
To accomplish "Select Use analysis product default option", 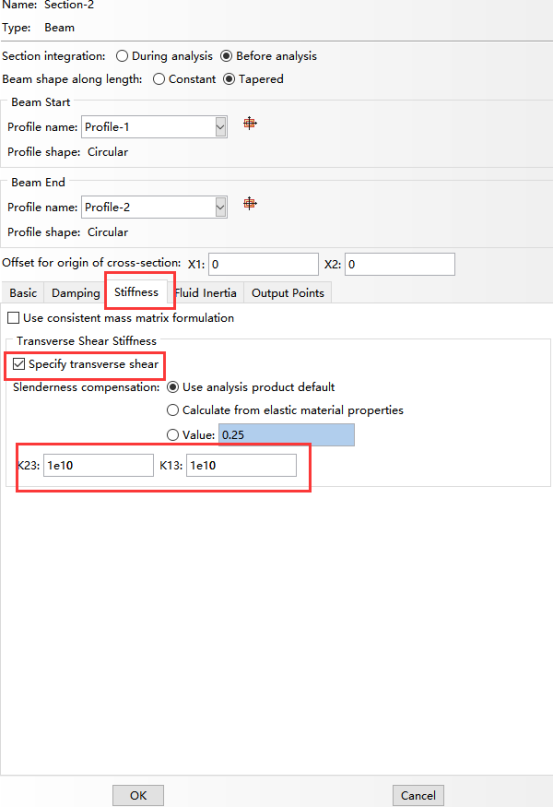I will [173, 387].
